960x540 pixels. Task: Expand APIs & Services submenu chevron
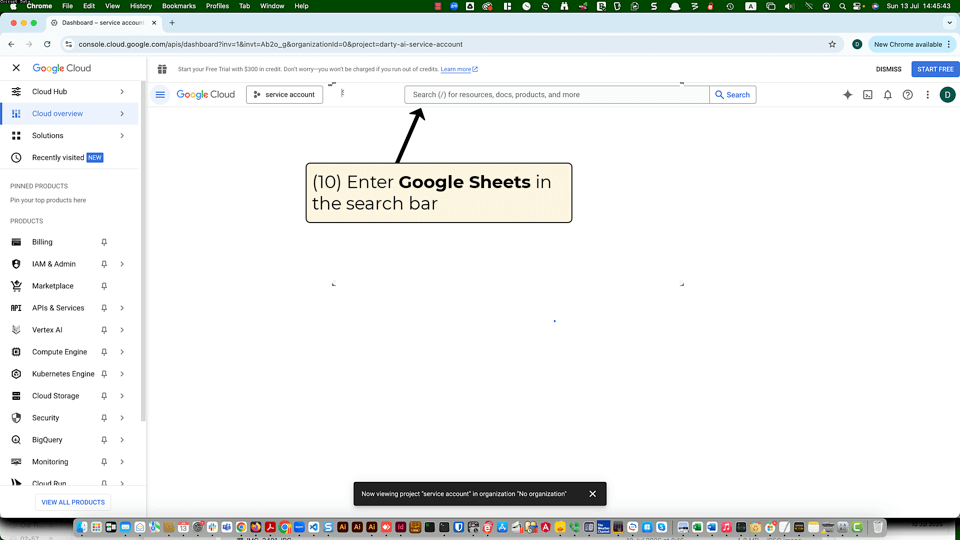(x=122, y=308)
